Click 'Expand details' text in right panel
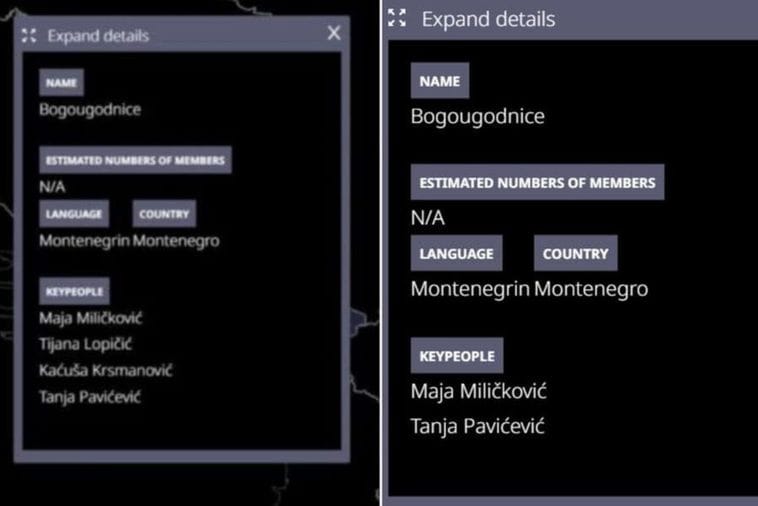 (x=488, y=19)
